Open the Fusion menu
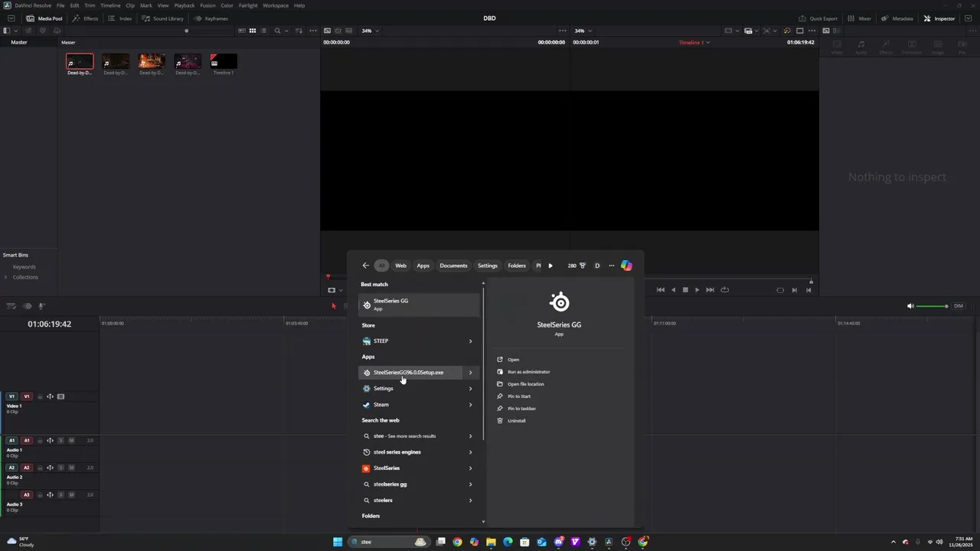Screen dimensions: 980x551 pos(207,5)
